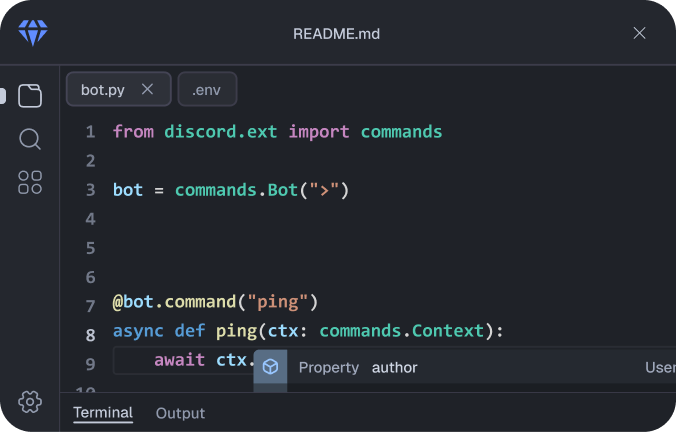
Task: Click line number 3 in the gutter
Action: [91, 190]
